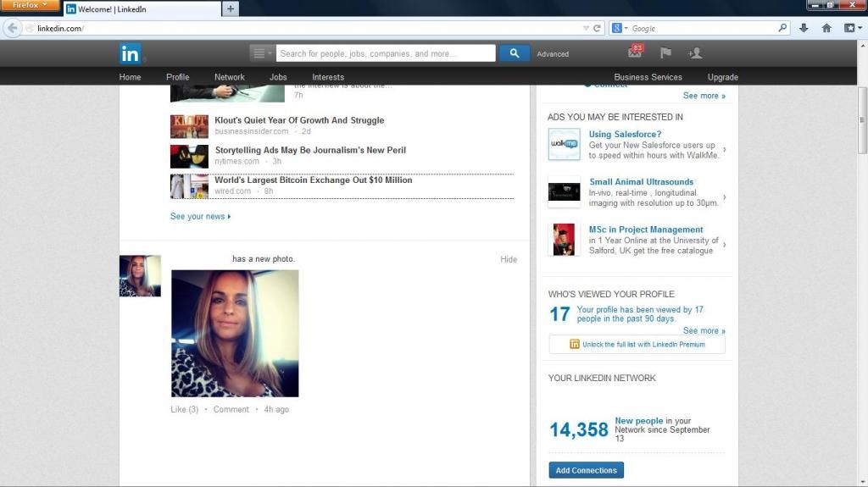Viewport: 868px width, 487px height.
Task: Click See more above the ads section
Action: [x=704, y=96]
